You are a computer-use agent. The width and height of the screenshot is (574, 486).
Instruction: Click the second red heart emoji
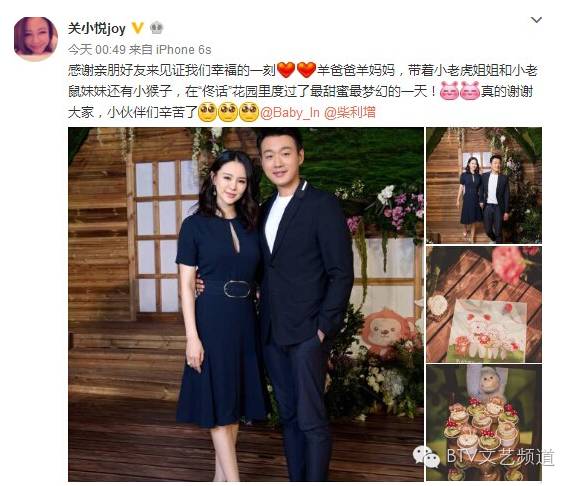pos(306,70)
